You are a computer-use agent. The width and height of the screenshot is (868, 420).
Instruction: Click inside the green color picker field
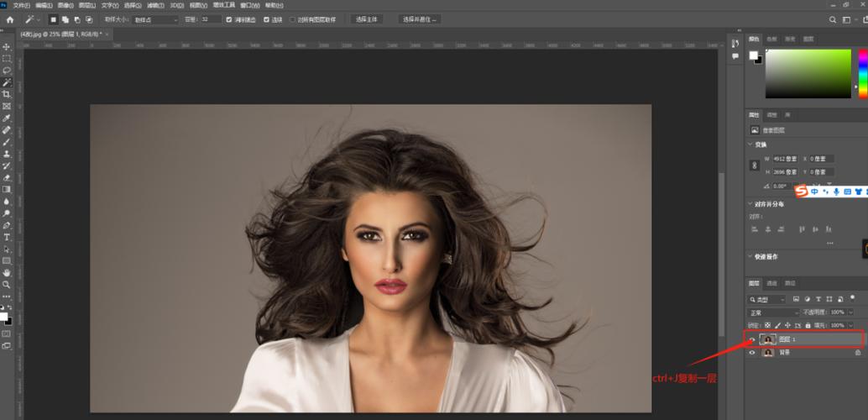[808, 73]
